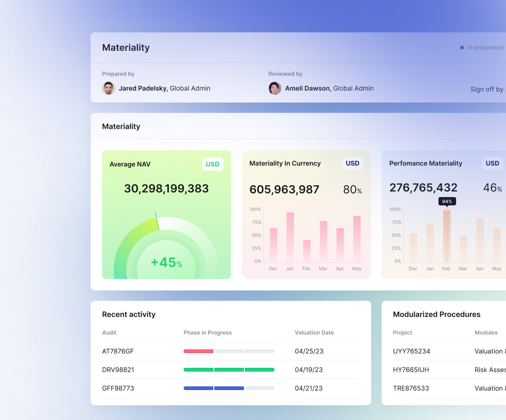
Task: Open USD selector on Materiality In Currency
Action: 352,163
